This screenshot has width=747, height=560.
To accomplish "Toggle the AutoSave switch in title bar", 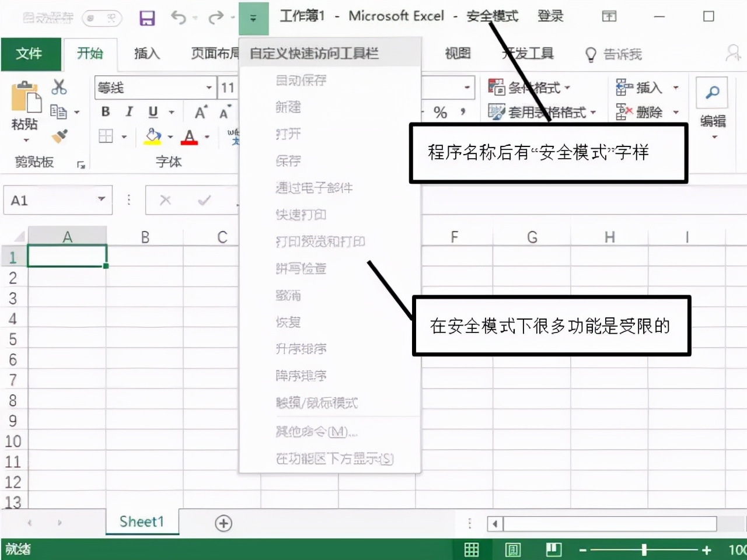I will 102,18.
